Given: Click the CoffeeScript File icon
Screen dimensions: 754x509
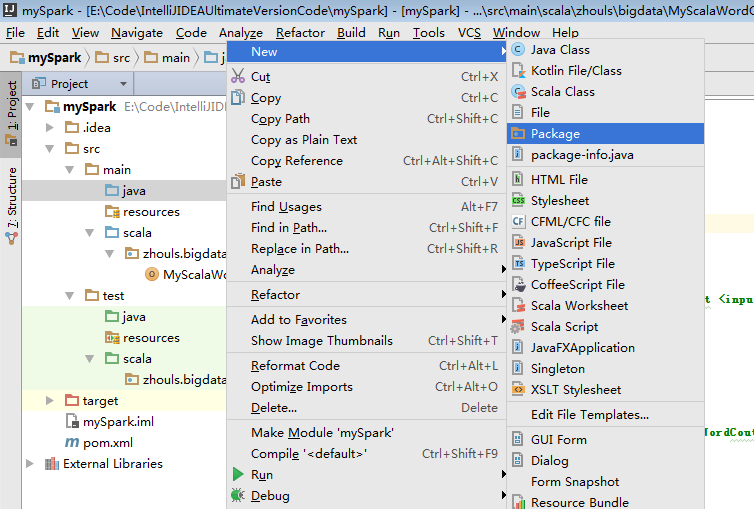Looking at the screenshot, I should (518, 285).
